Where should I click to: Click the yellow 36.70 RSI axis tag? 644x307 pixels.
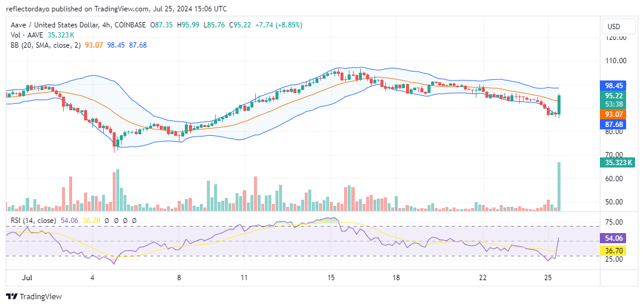[x=613, y=250]
